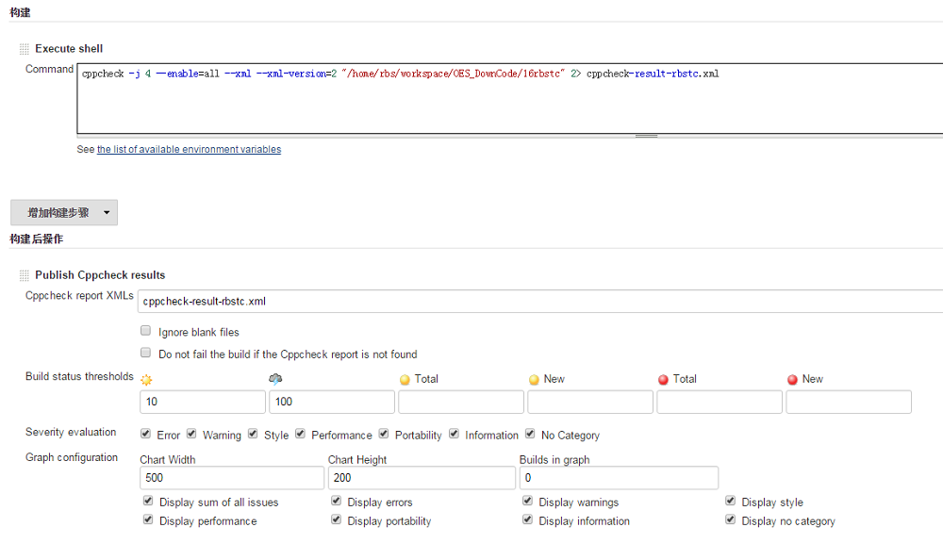Enable the Ignore blank files checkbox
This screenshot has width=943, height=560.
coord(145,330)
